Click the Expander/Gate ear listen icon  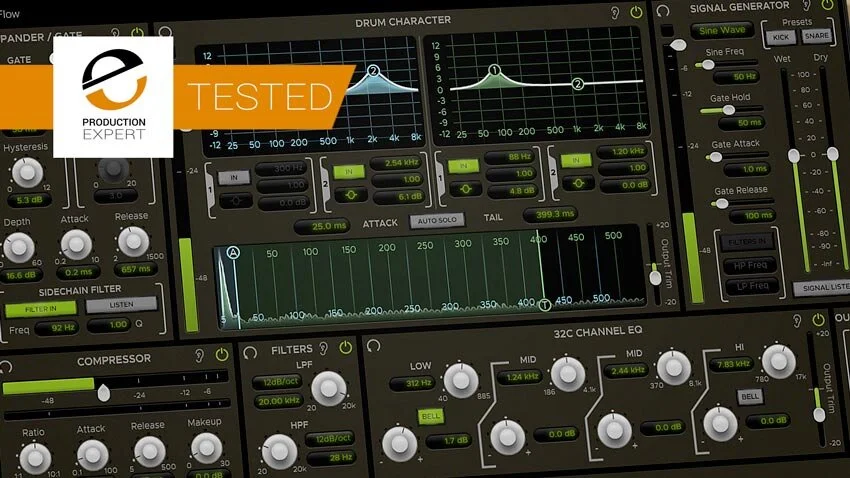click(115, 34)
